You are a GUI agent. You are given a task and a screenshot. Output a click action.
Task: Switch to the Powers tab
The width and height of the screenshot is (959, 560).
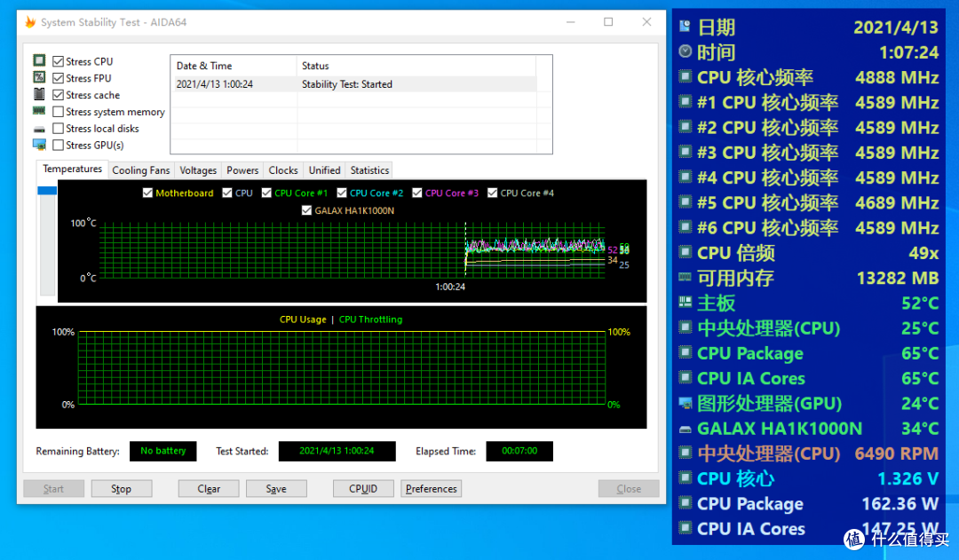(x=242, y=170)
